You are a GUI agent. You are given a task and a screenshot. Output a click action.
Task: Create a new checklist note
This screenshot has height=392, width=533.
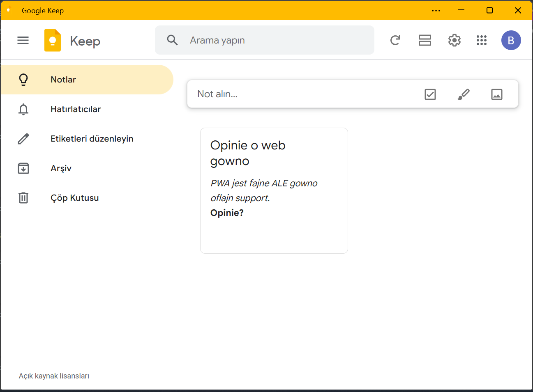pos(430,94)
